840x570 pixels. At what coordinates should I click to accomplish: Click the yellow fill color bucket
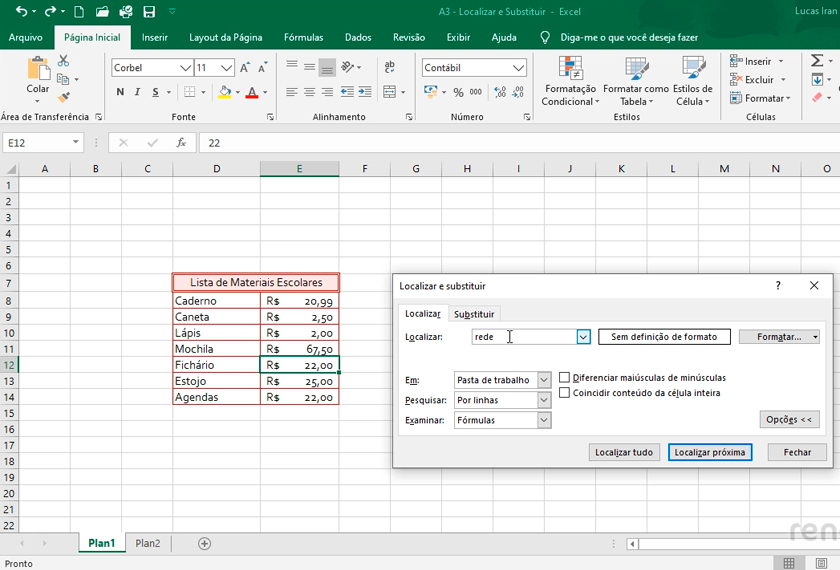click(x=224, y=92)
